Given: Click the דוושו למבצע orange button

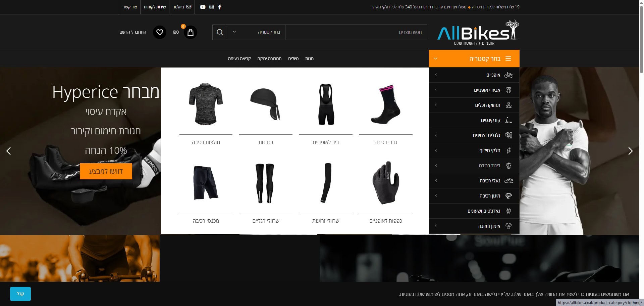Looking at the screenshot, I should click(106, 171).
